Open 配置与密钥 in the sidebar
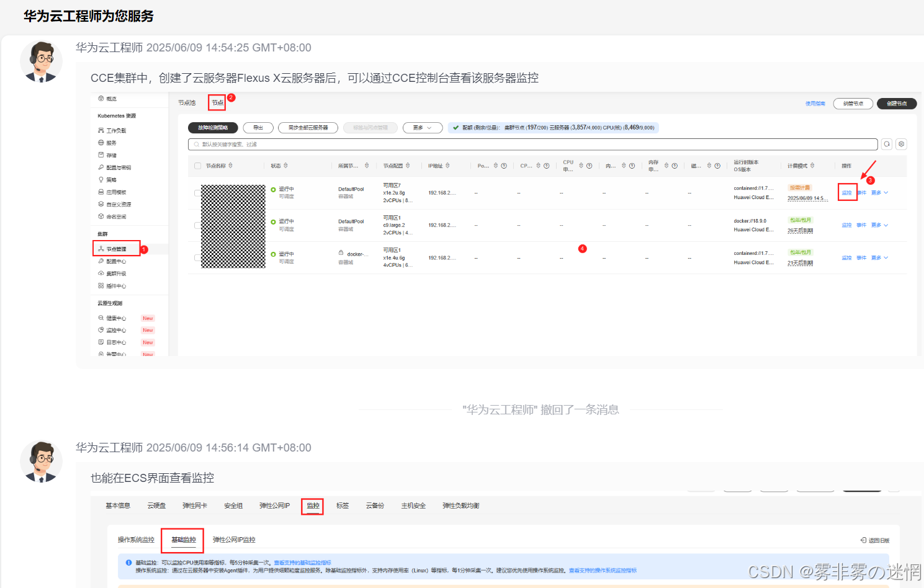The width and height of the screenshot is (924, 588). tap(114, 167)
